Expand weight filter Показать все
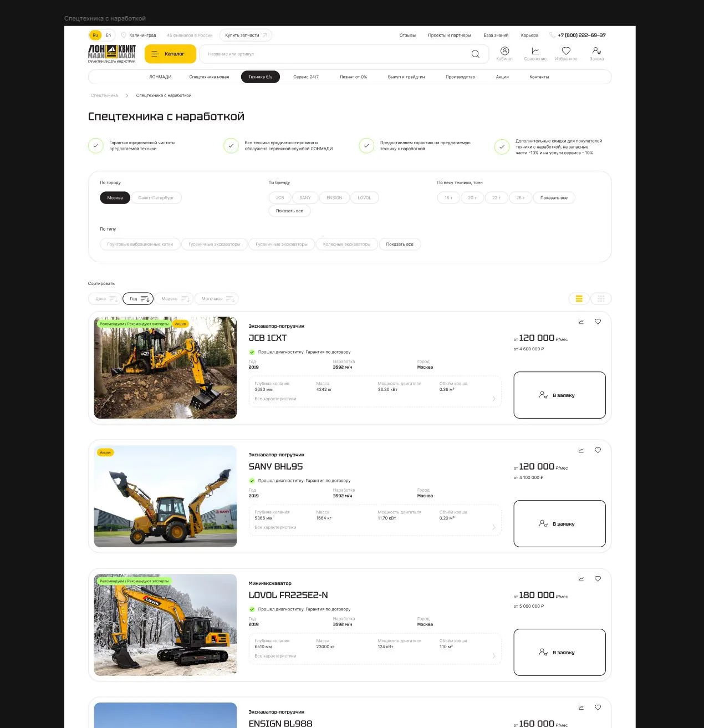The width and height of the screenshot is (704, 728). [554, 198]
